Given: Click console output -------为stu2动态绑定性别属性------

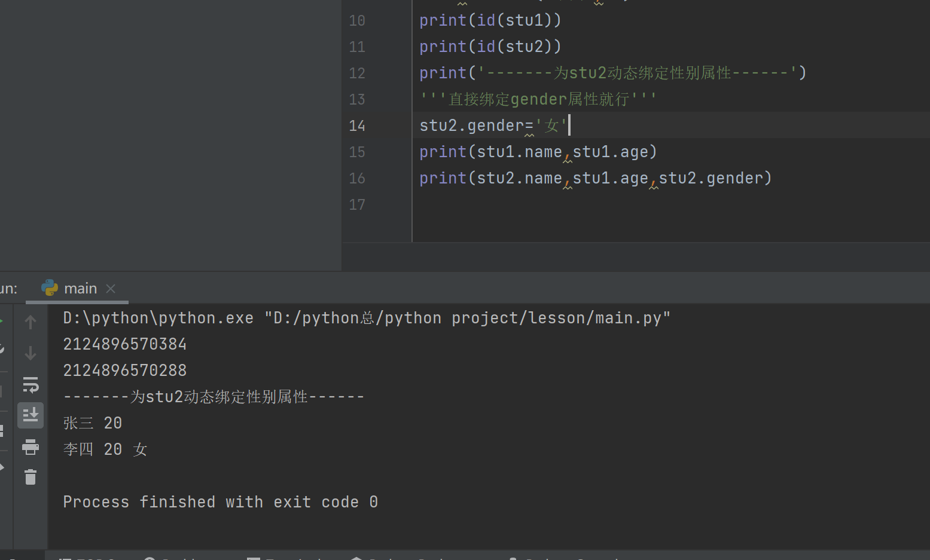Looking at the screenshot, I should coord(214,397).
